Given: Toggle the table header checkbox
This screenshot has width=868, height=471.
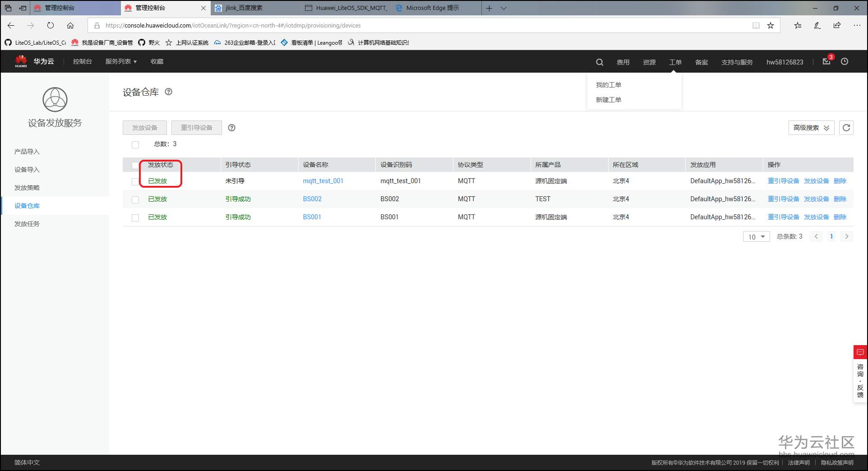Looking at the screenshot, I should point(135,165).
